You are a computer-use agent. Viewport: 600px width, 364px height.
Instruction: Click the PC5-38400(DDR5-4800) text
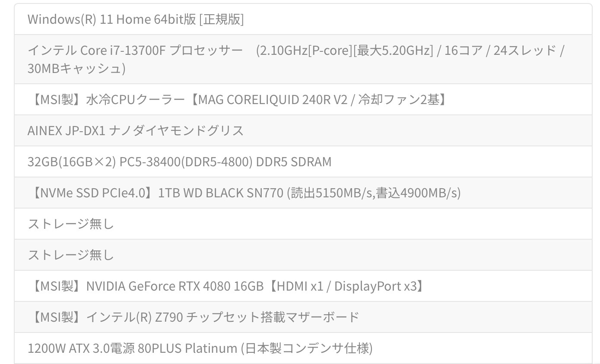coord(186,162)
